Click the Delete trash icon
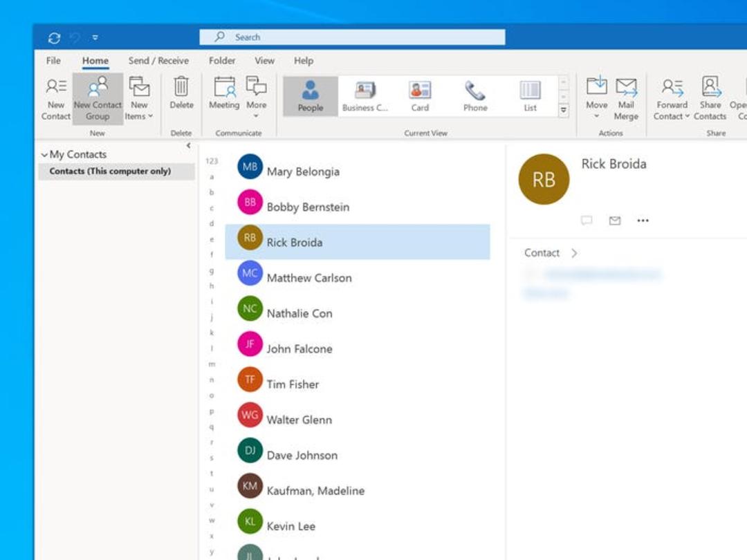Image resolution: width=747 pixels, height=560 pixels. click(181, 86)
